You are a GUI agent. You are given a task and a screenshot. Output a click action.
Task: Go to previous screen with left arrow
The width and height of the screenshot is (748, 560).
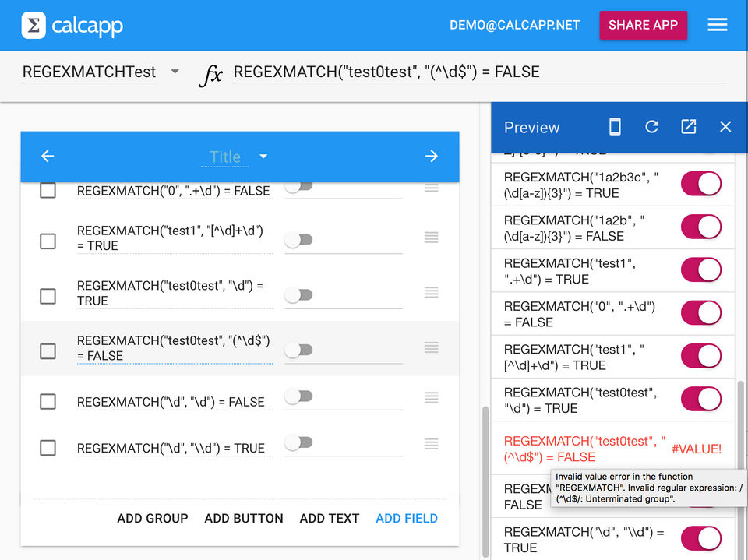[48, 157]
